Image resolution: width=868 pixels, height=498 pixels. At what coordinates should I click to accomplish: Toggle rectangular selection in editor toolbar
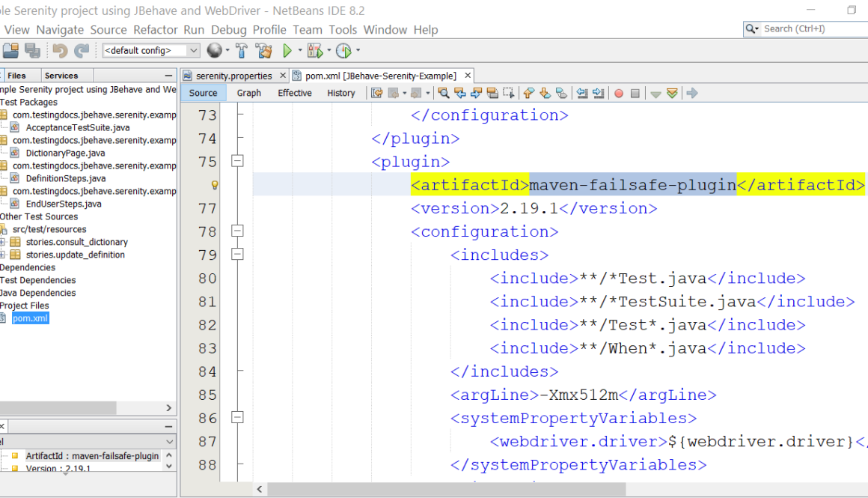coord(510,93)
